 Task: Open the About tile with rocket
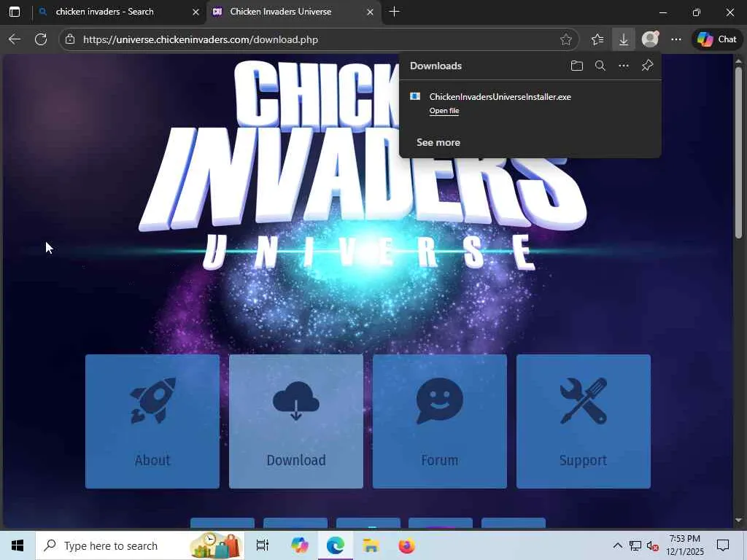(152, 421)
